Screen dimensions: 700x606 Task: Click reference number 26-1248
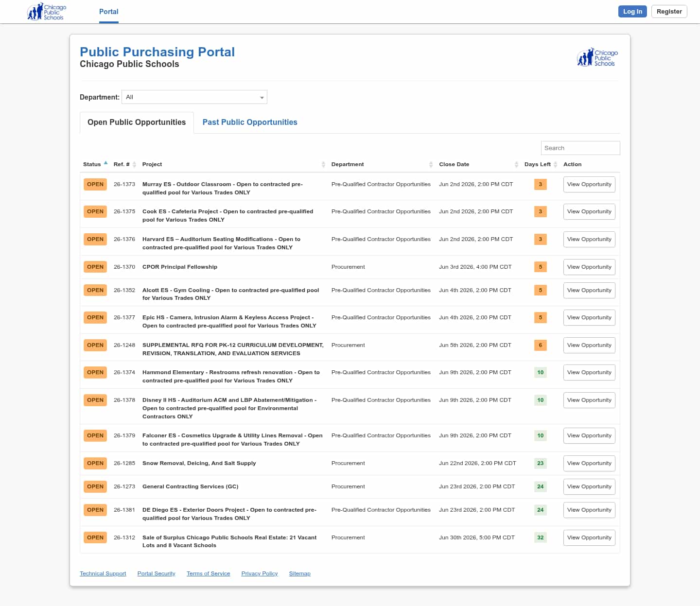point(124,346)
